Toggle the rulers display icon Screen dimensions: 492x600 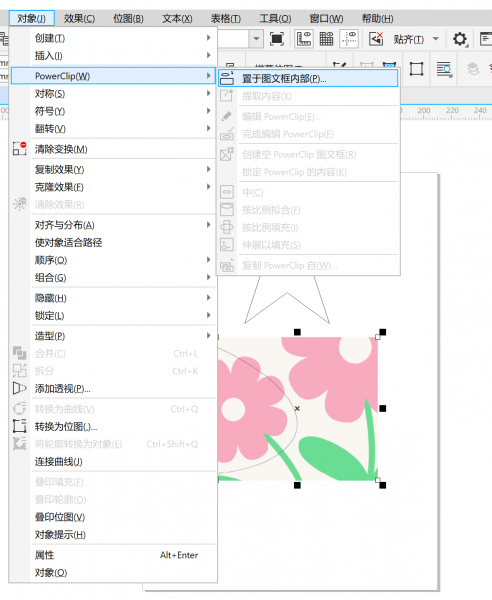304,39
